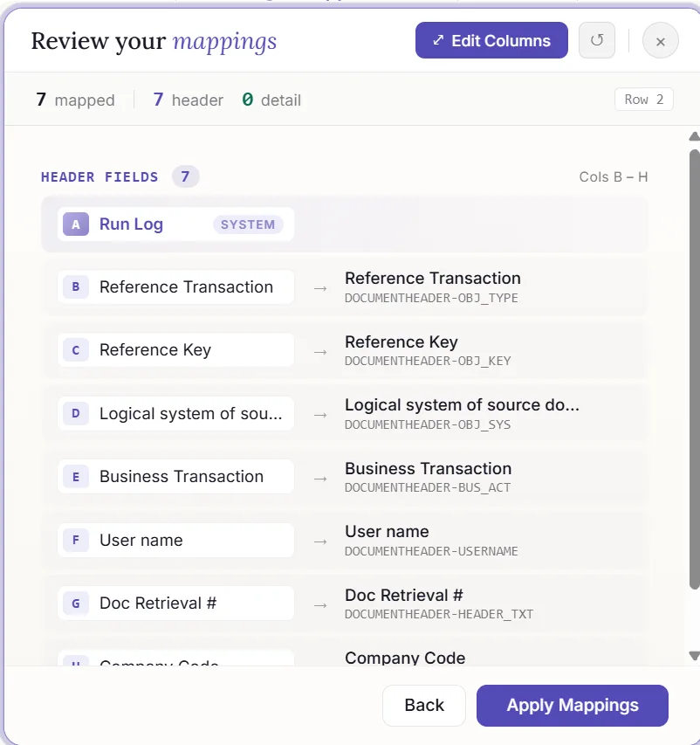
Task: Select the Logical system of sou... source chip
Action: tap(175, 413)
